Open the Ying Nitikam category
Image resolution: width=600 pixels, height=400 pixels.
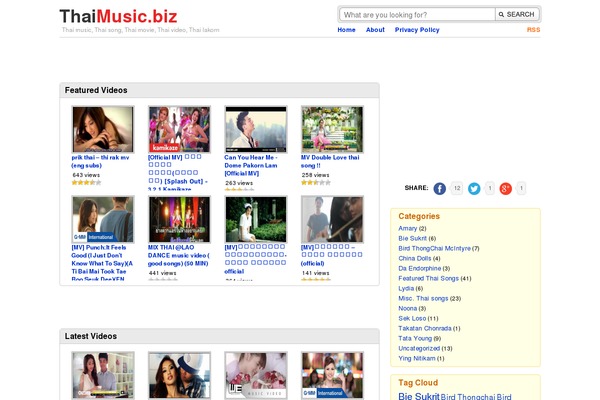tap(417, 358)
